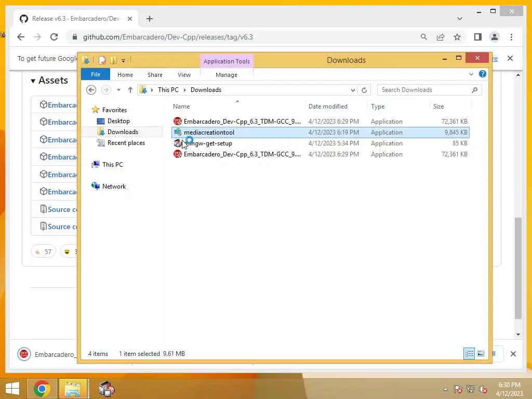The image size is (532, 399).
Task: Select the mediacreationtool file
Action: click(320, 132)
